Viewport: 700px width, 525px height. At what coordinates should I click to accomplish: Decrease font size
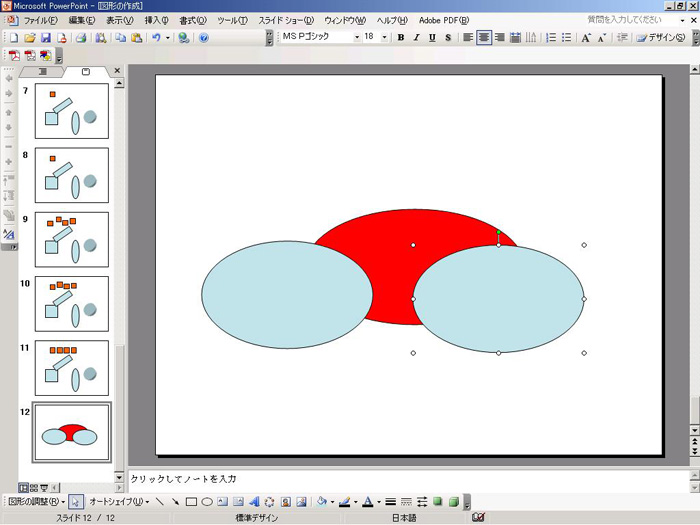[x=601, y=38]
